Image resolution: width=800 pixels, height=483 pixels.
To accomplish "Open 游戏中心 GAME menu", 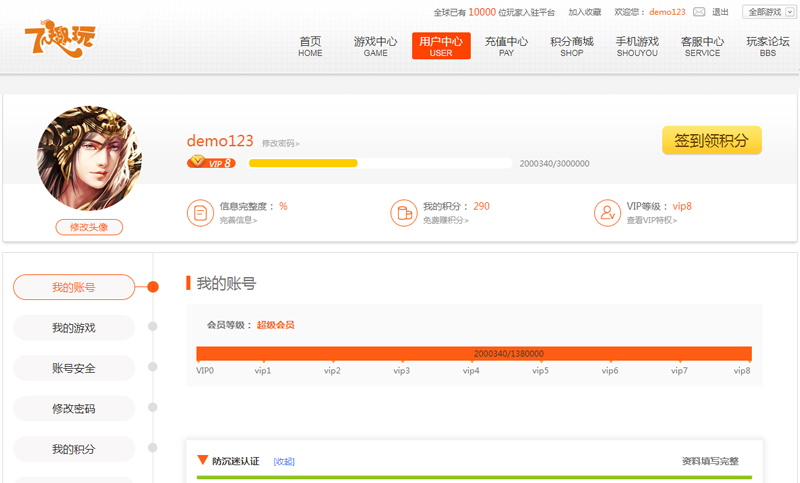I will click(x=376, y=46).
